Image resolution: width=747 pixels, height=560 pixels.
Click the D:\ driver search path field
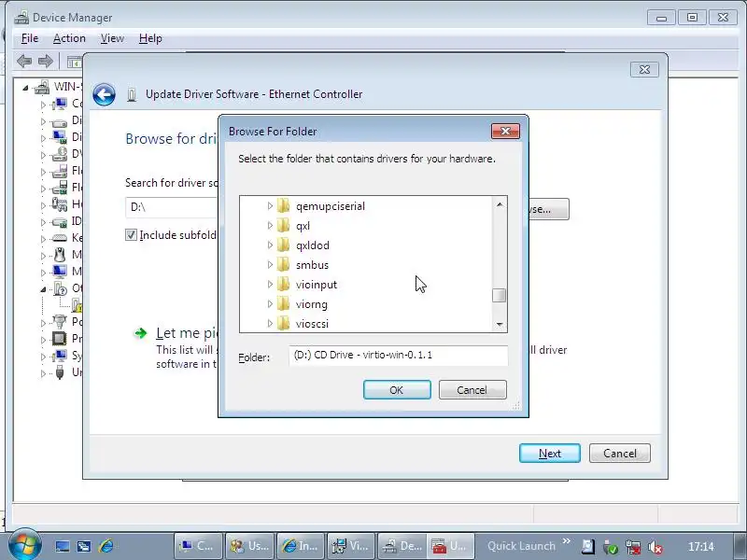[x=172, y=207]
